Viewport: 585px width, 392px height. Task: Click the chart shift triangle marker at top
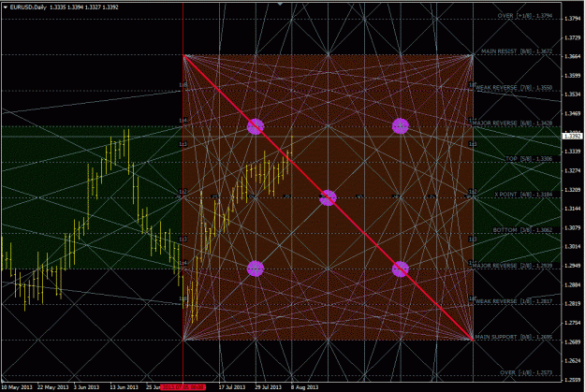pos(280,4)
